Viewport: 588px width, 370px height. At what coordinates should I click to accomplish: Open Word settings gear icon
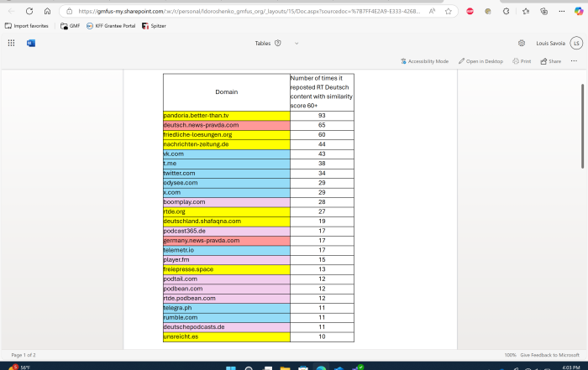pyautogui.click(x=522, y=43)
